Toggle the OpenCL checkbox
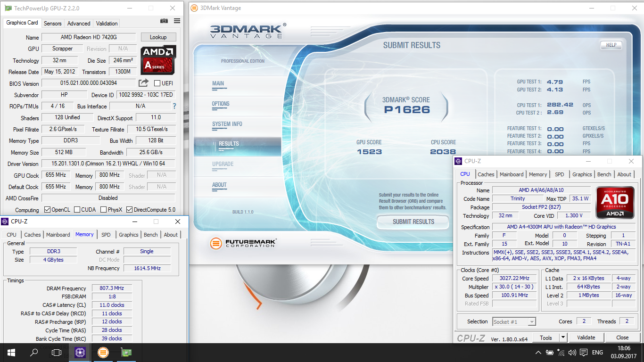 47,210
